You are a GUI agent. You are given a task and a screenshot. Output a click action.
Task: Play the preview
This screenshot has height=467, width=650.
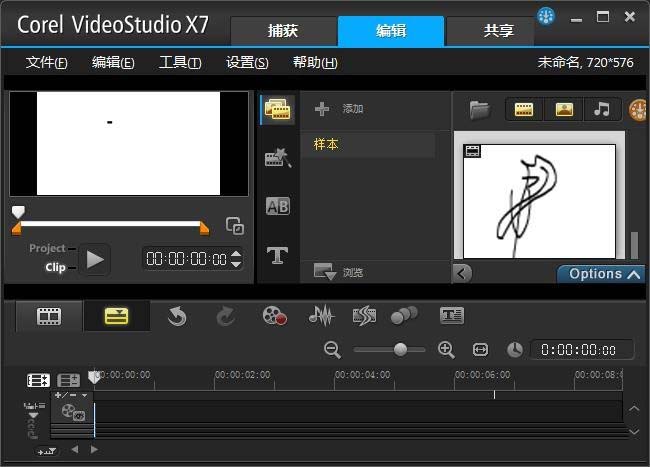pyautogui.click(x=95, y=260)
